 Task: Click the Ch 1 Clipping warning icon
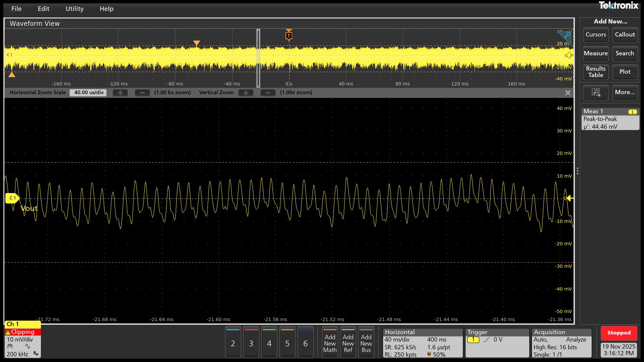pyautogui.click(x=8, y=331)
